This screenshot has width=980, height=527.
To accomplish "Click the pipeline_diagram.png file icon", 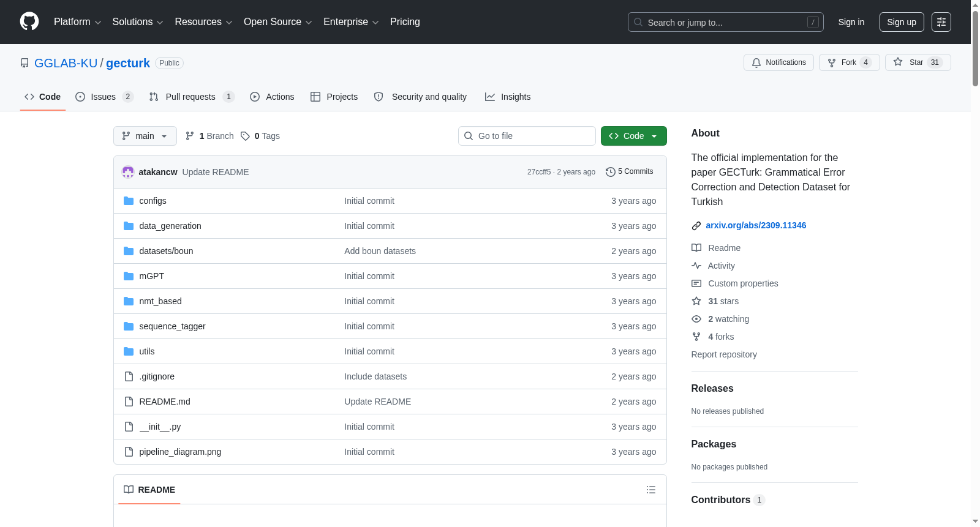I will [x=129, y=452].
